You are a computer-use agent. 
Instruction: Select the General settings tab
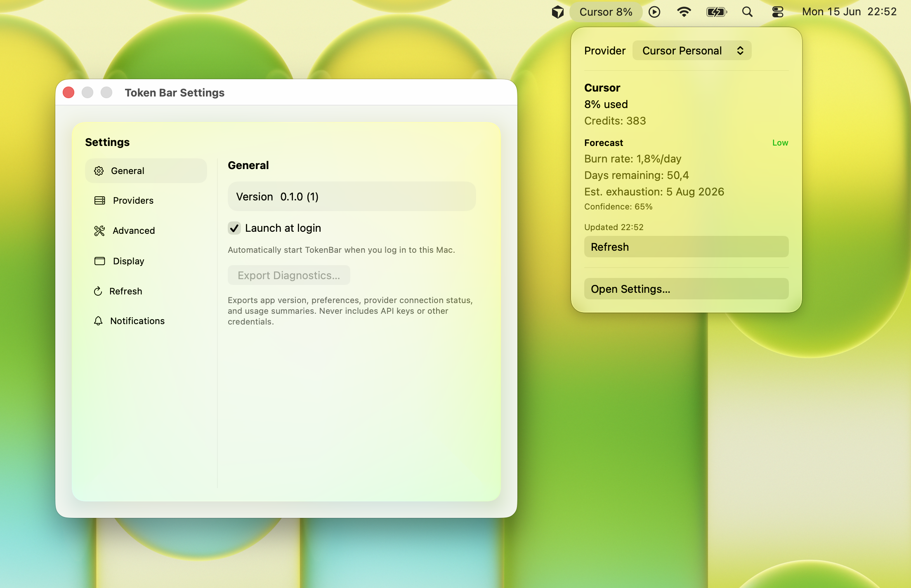coord(146,171)
